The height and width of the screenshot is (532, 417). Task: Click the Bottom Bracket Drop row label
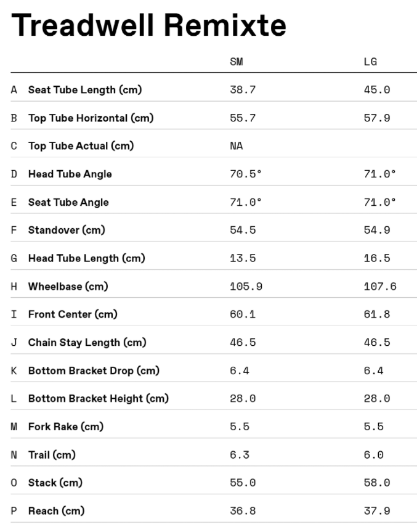coord(94,370)
